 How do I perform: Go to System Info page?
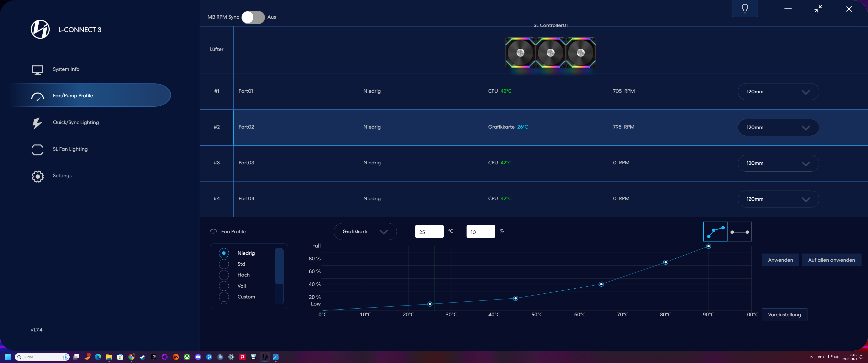point(66,69)
